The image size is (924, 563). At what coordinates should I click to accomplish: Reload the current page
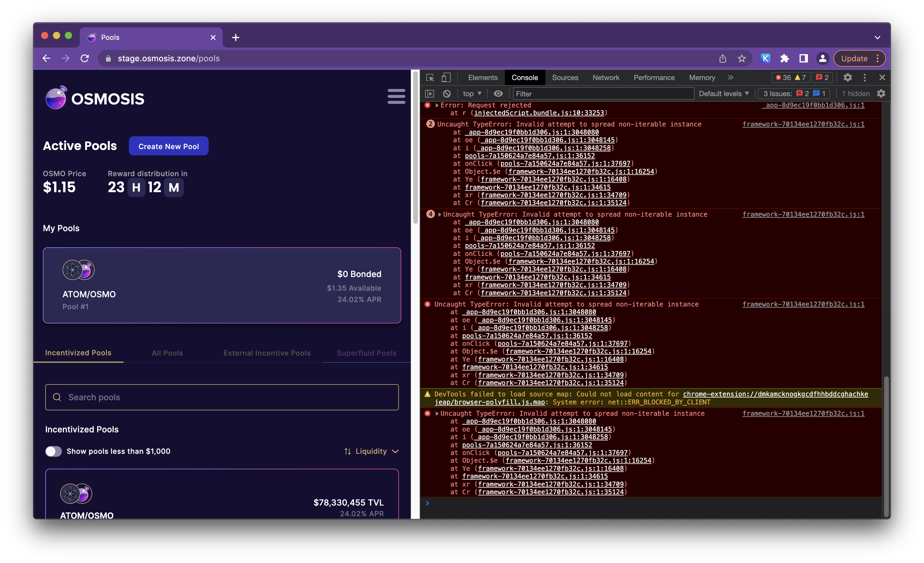85,59
